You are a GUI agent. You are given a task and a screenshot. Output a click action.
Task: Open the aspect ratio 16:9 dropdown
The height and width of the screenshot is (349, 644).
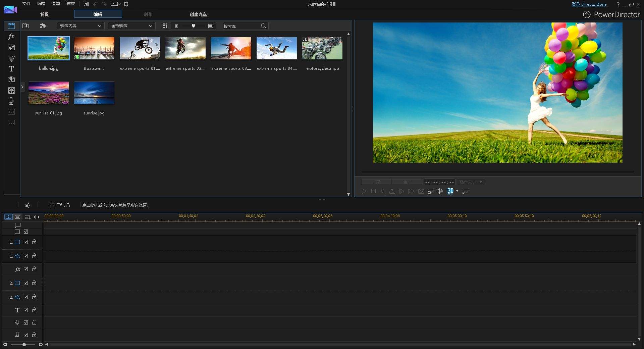(116, 4)
